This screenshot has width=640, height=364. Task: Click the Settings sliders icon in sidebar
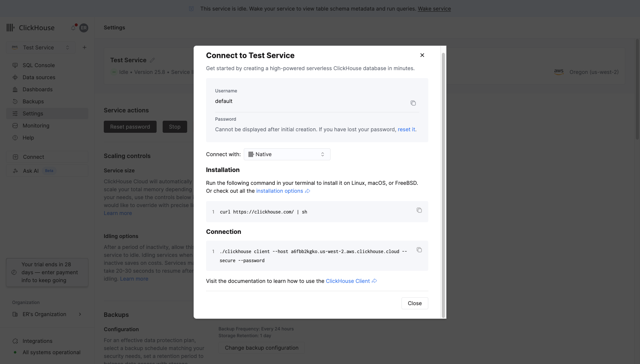pos(15,114)
